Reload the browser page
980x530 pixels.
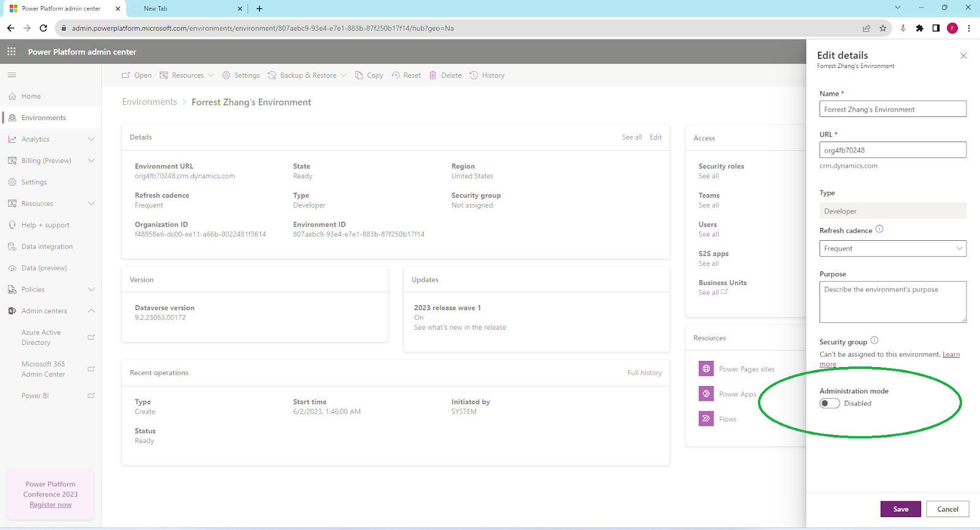[x=43, y=28]
